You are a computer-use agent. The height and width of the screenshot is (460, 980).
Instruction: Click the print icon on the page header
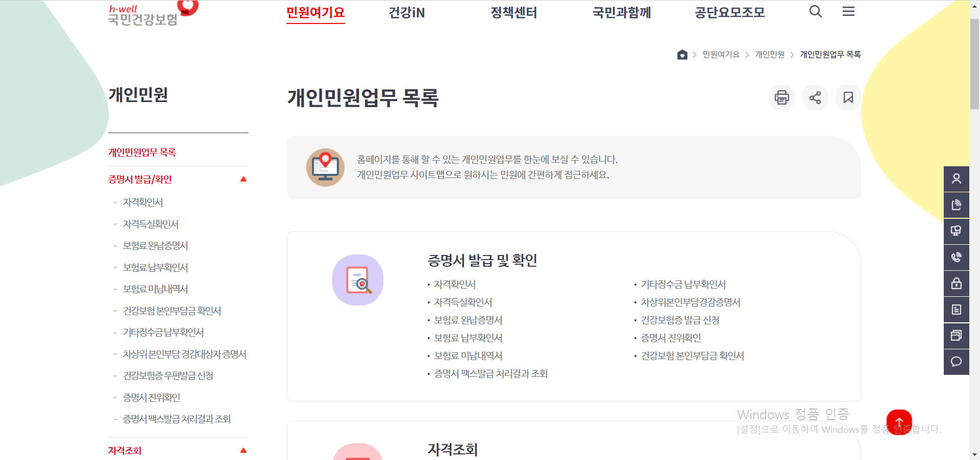tap(782, 97)
